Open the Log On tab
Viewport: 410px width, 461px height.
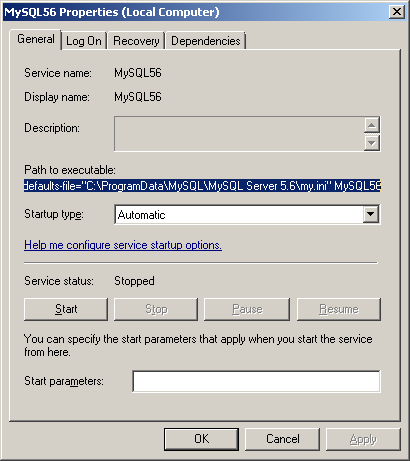point(84,41)
